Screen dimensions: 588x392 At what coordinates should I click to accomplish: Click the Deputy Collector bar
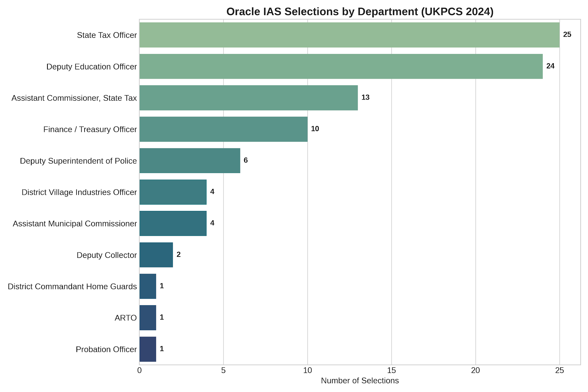[x=156, y=255]
